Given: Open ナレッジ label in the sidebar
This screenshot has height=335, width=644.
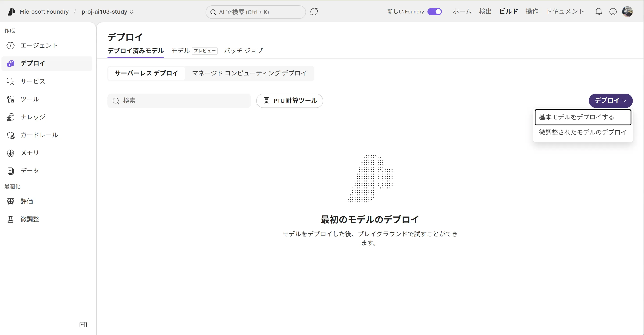Looking at the screenshot, I should 33,117.
